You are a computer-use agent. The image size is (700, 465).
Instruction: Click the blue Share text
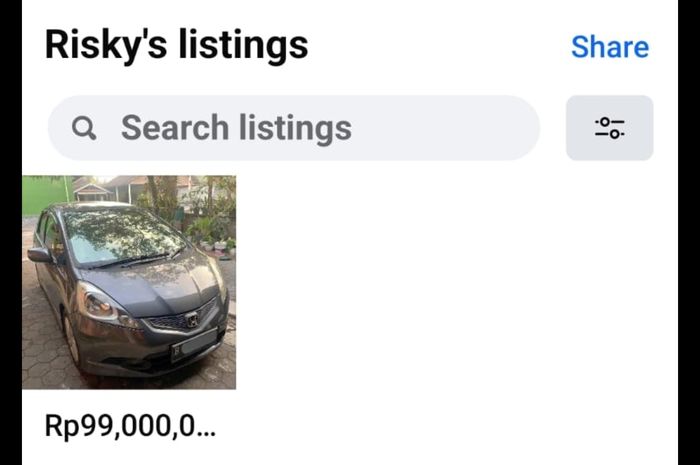(x=609, y=47)
